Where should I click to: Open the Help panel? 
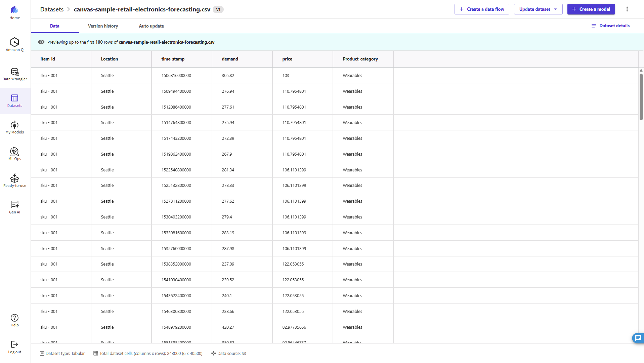tap(14, 320)
